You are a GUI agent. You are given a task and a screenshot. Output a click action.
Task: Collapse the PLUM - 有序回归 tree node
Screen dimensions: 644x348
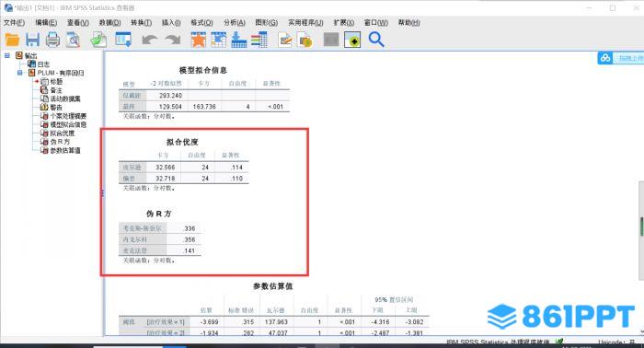19,73
